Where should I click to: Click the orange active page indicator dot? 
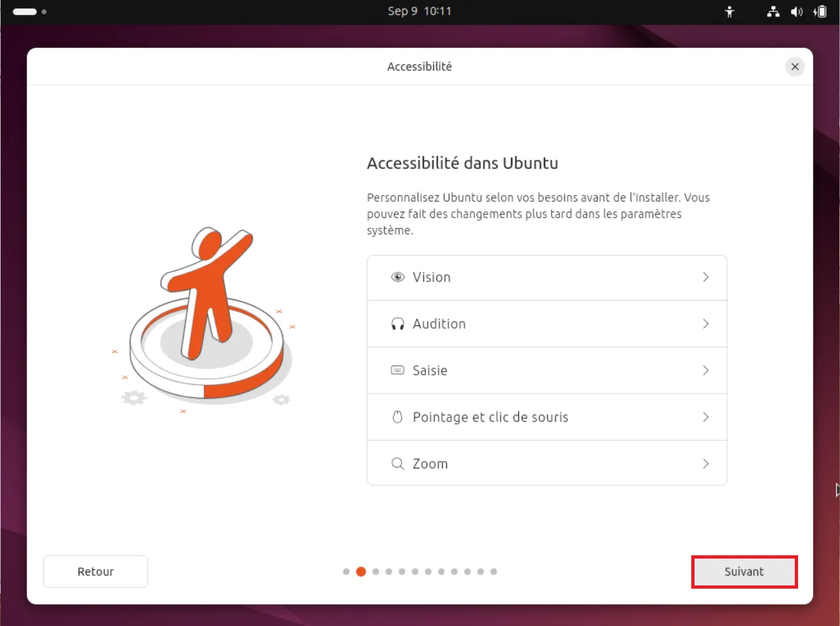click(361, 572)
